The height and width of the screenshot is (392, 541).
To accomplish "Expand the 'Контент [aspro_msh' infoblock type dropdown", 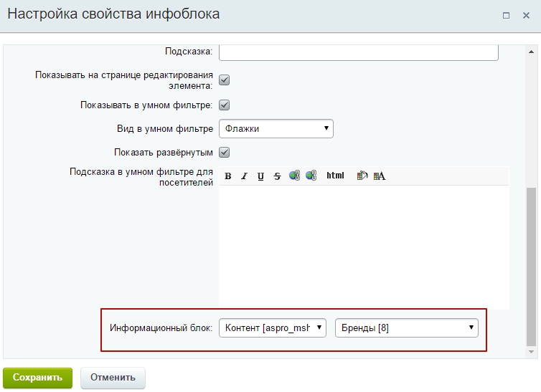I will coord(272,328).
